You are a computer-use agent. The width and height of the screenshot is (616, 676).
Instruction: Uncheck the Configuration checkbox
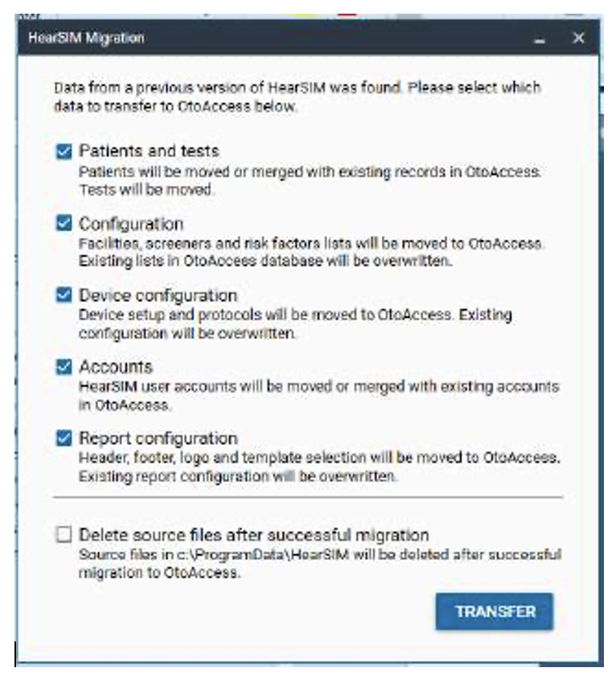(64, 224)
